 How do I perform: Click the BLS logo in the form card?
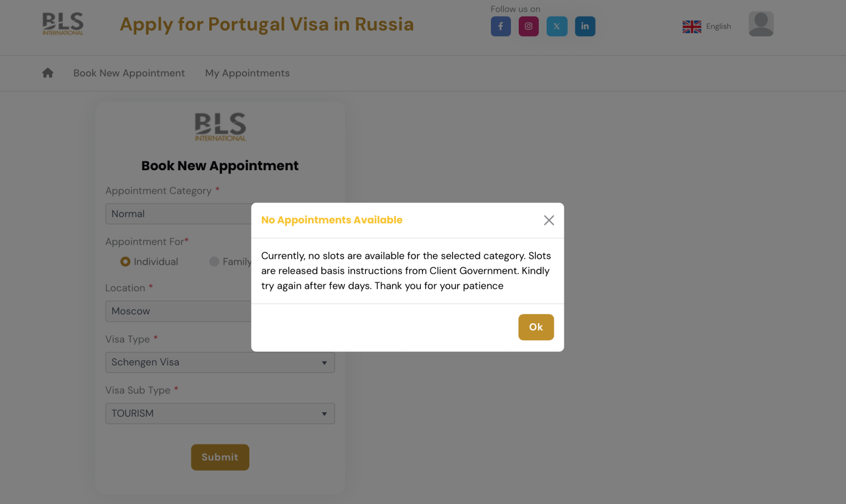220,127
